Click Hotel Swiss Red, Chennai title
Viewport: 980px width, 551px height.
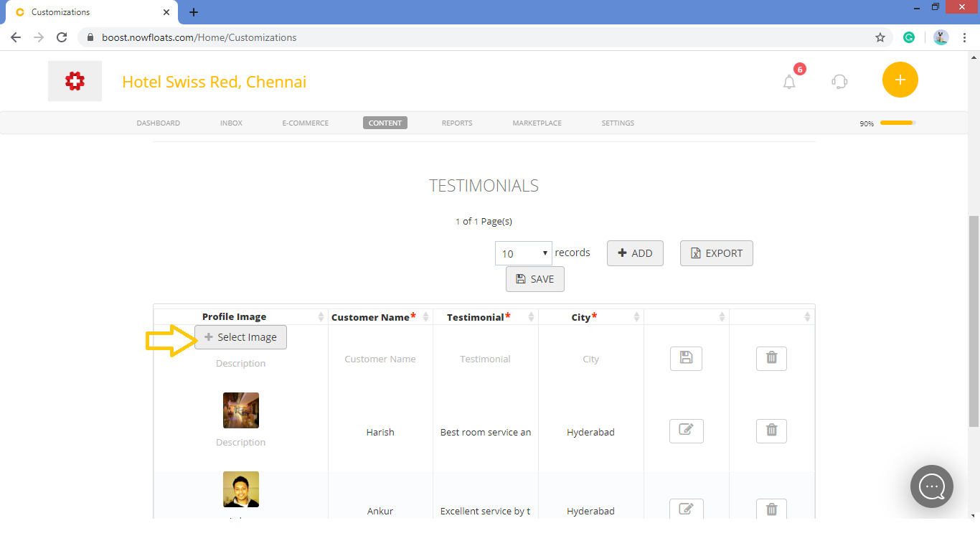(x=214, y=82)
